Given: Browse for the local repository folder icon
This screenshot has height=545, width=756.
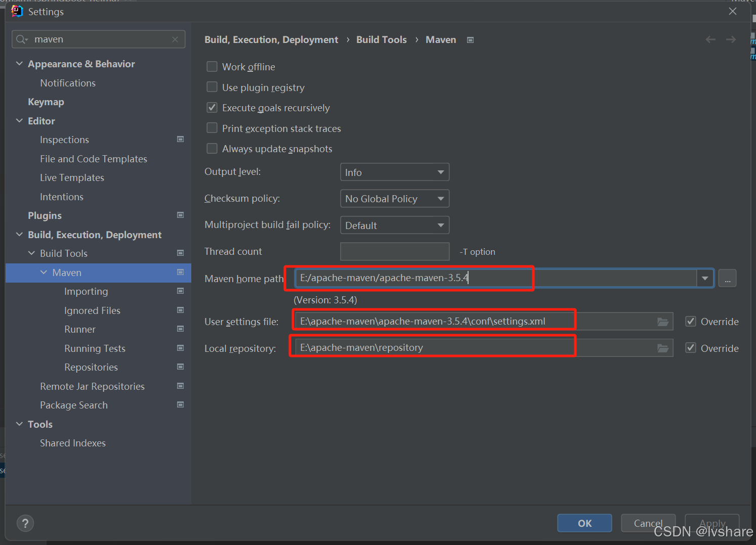Looking at the screenshot, I should pos(663,348).
